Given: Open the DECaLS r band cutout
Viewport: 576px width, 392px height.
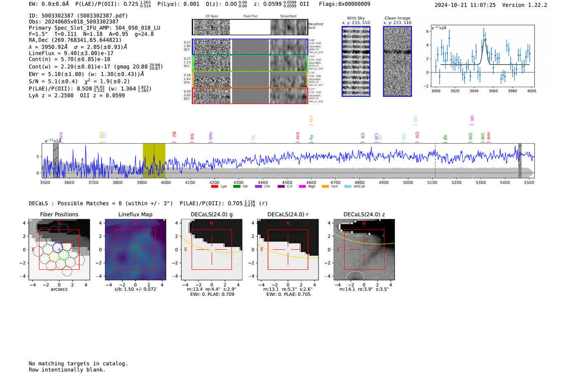Looking at the screenshot, I should pyautogui.click(x=288, y=249).
